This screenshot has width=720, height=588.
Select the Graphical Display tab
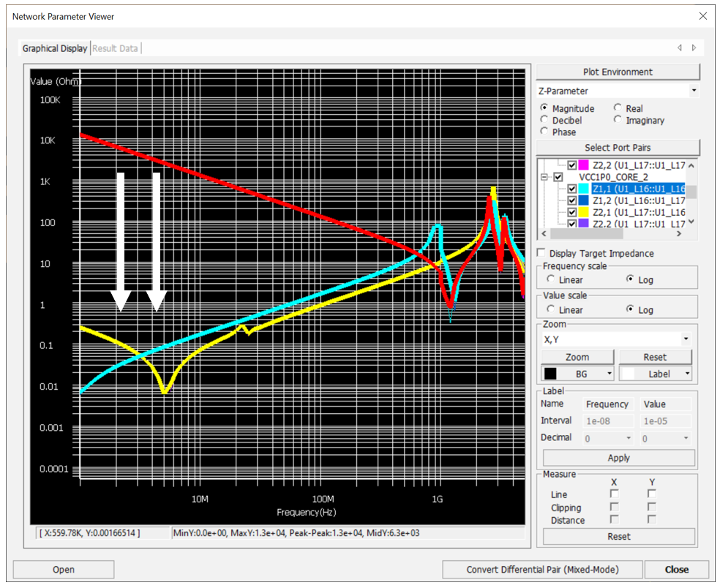point(55,48)
